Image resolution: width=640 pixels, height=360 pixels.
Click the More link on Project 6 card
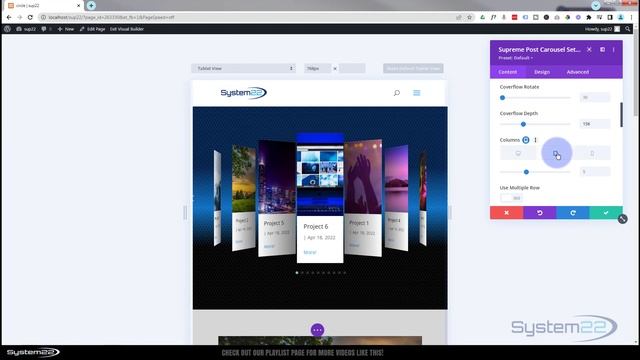coord(310,252)
